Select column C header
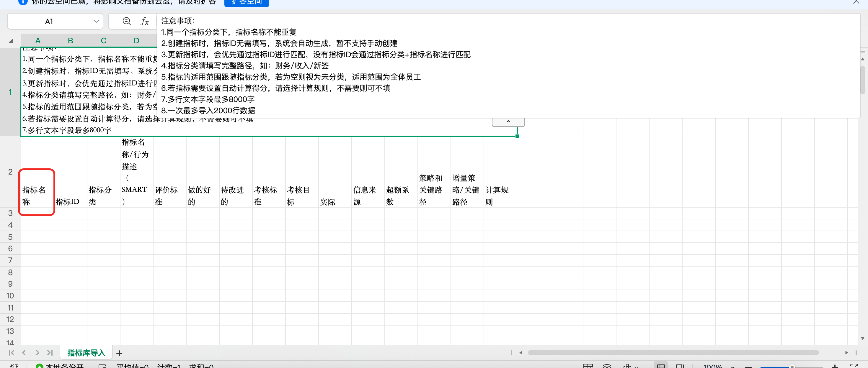The height and width of the screenshot is (368, 868). pos(103,41)
